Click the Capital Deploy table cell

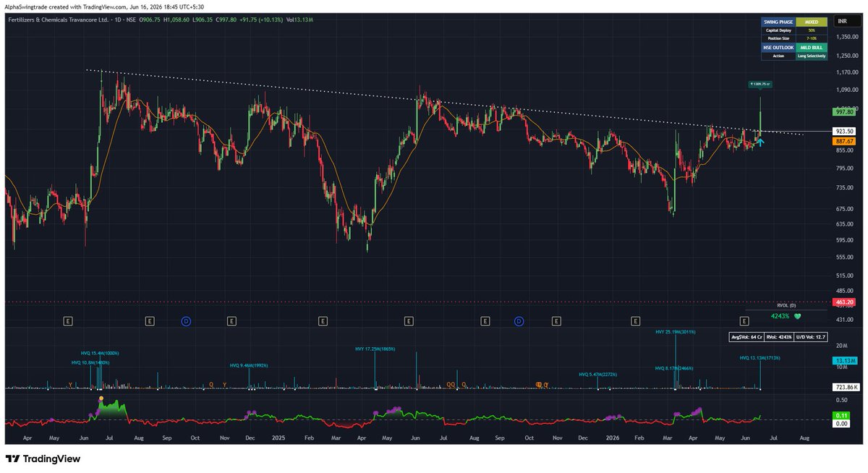778,30
